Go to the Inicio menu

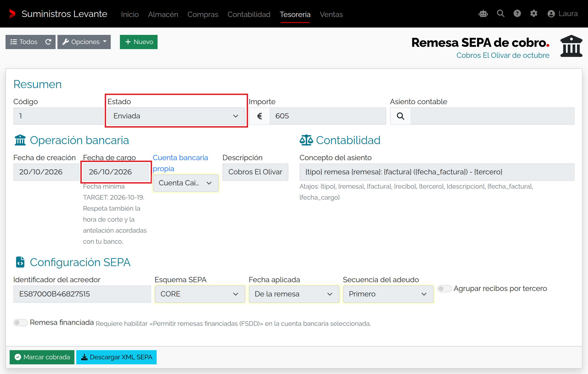coord(130,14)
